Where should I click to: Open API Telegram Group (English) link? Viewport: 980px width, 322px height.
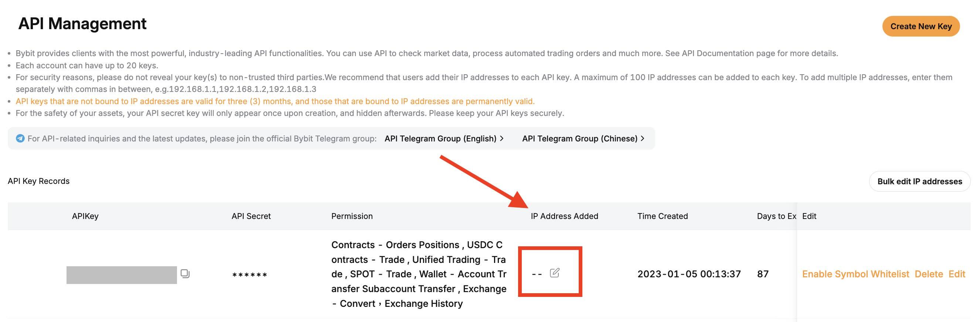click(440, 138)
